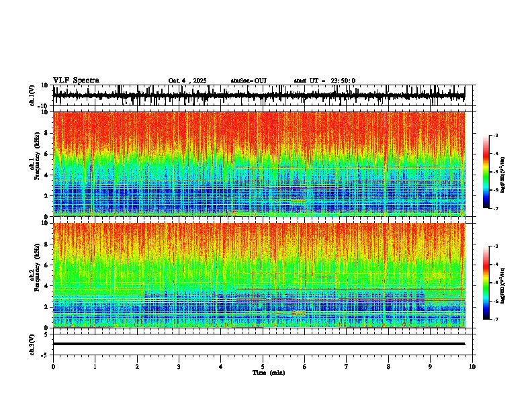Click the 'ch.3(V)' axis label
Screen dimensions: 532x411
tap(32, 345)
